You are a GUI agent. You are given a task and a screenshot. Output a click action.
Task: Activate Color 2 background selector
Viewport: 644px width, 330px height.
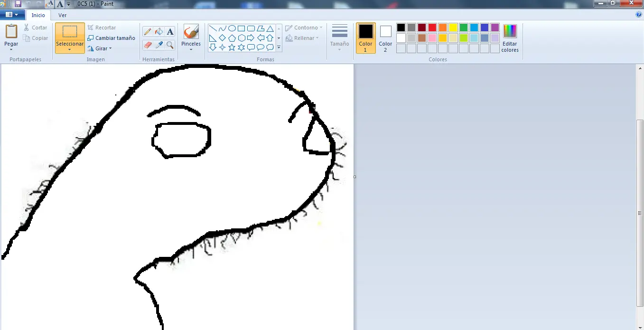(x=385, y=38)
